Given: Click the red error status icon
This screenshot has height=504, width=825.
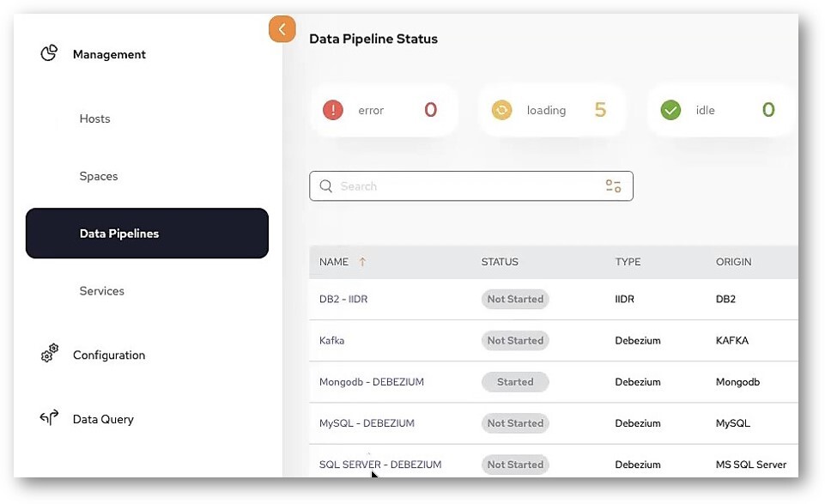Looking at the screenshot, I should (333, 110).
